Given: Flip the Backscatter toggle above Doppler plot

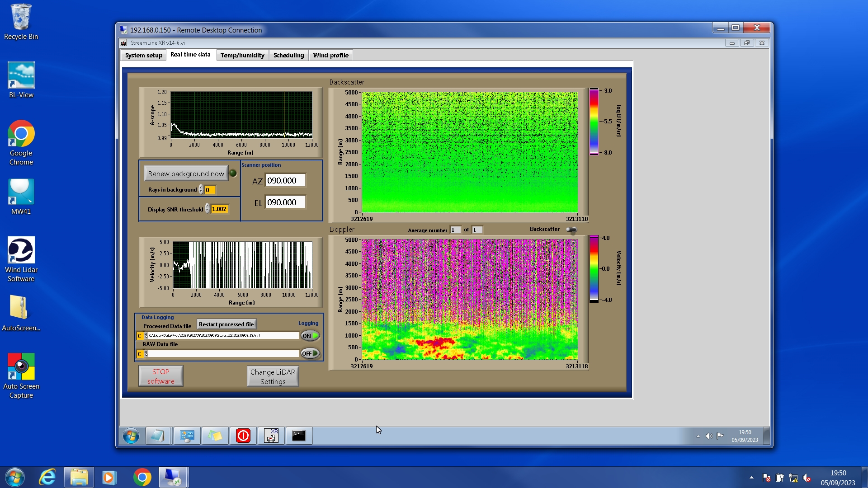Looking at the screenshot, I should tap(571, 230).
